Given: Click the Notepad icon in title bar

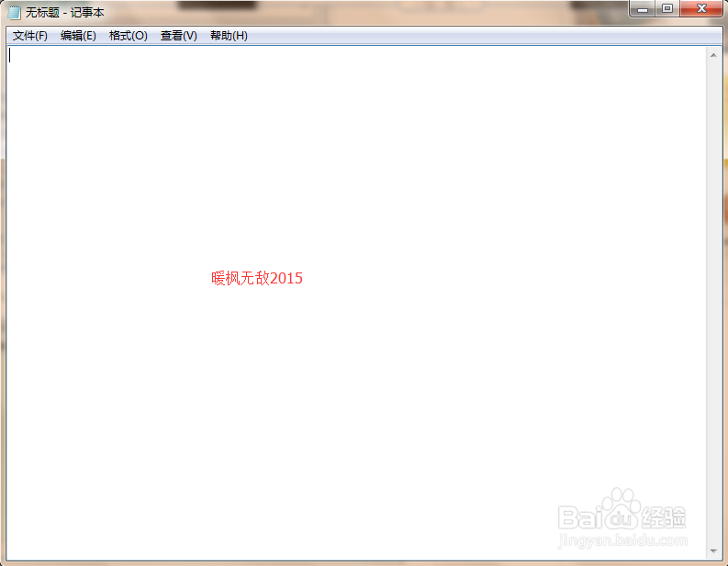Looking at the screenshot, I should [x=15, y=13].
